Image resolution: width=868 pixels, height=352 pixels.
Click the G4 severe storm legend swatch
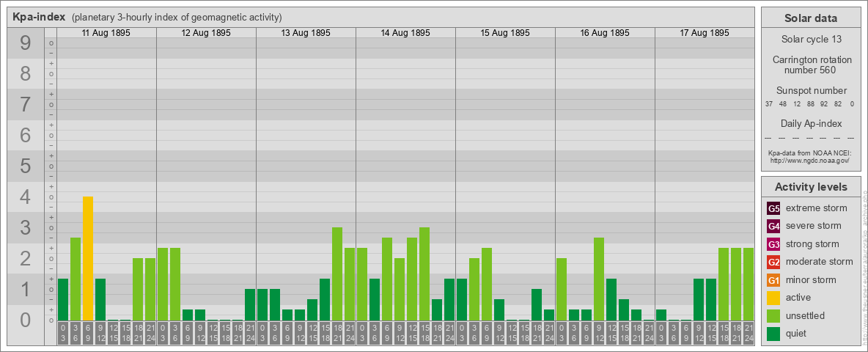(x=773, y=226)
